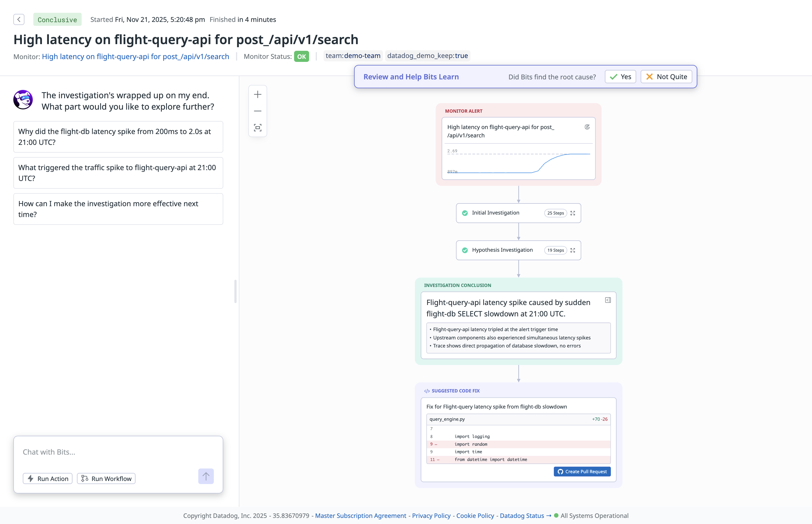Click the back arrow button
812x524 pixels.
[19, 19]
